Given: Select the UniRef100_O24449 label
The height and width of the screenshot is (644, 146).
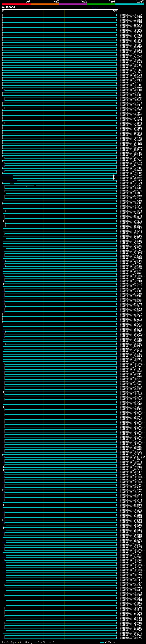Looking at the screenshot, I should pyautogui.click(x=131, y=63).
